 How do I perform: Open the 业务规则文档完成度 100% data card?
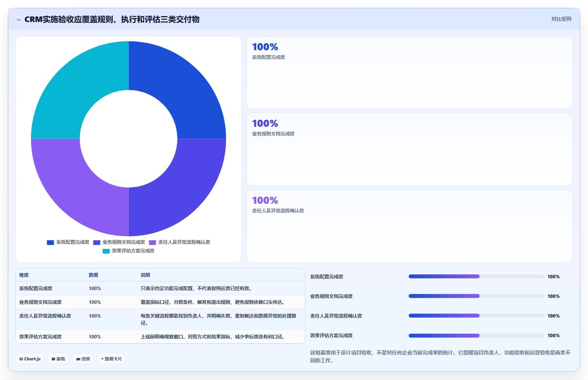click(409, 149)
